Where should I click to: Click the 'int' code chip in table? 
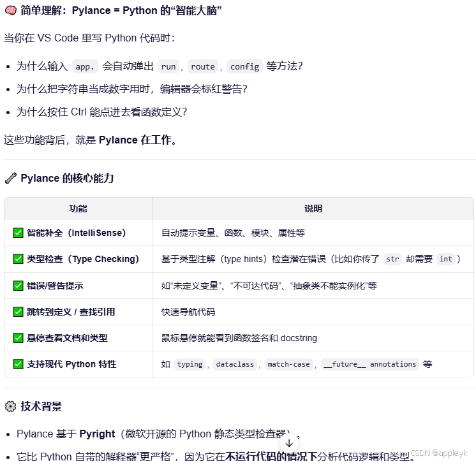coord(445,259)
